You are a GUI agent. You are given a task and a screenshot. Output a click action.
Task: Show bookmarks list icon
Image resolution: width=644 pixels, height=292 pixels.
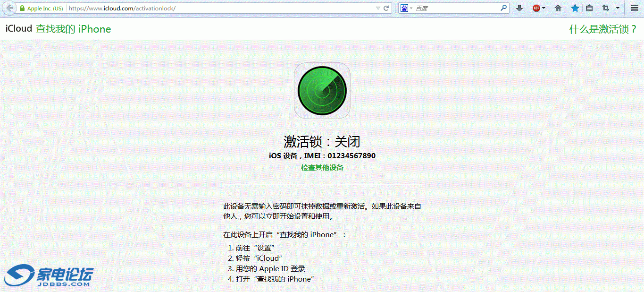click(x=589, y=8)
